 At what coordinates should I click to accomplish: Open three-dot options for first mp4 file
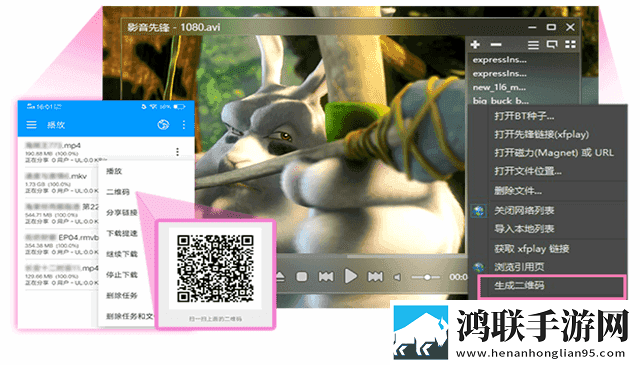point(177,152)
